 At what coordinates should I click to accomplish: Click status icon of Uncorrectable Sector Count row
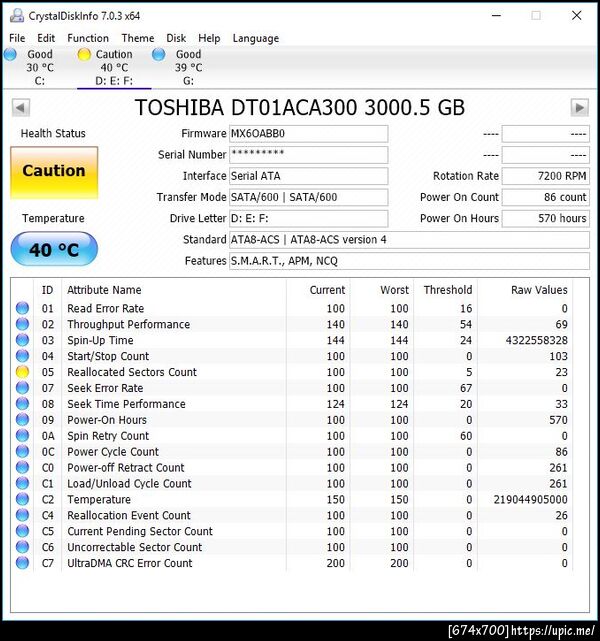[22, 547]
